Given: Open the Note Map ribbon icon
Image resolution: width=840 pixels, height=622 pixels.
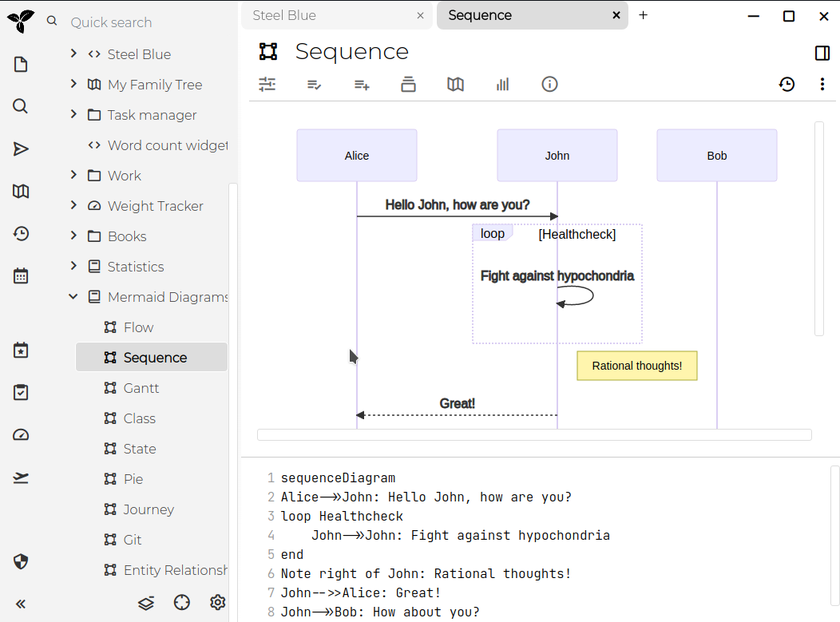Looking at the screenshot, I should click(x=455, y=85).
